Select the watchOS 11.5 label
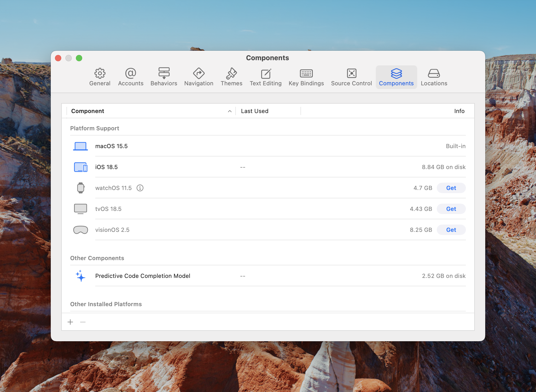 point(113,188)
